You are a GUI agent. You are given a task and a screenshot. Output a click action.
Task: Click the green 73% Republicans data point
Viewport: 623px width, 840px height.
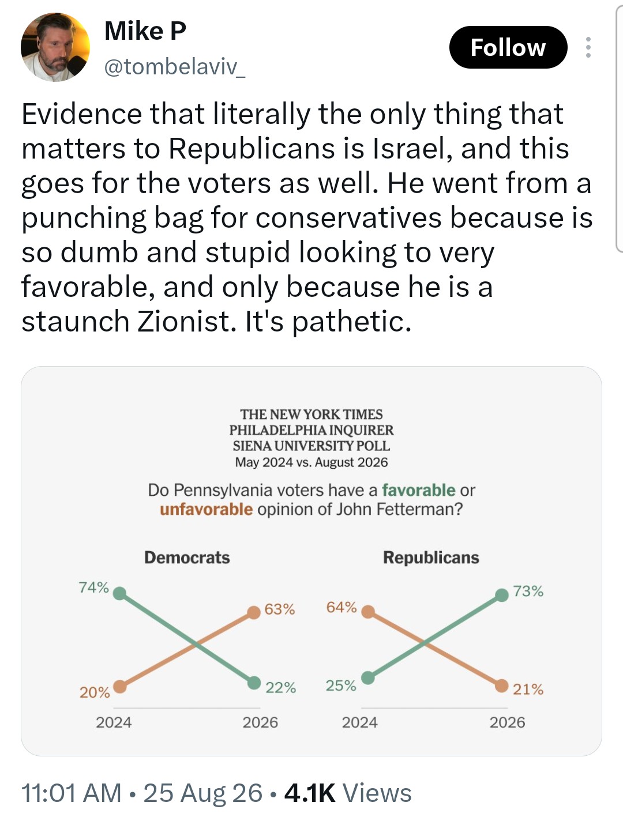[502, 595]
